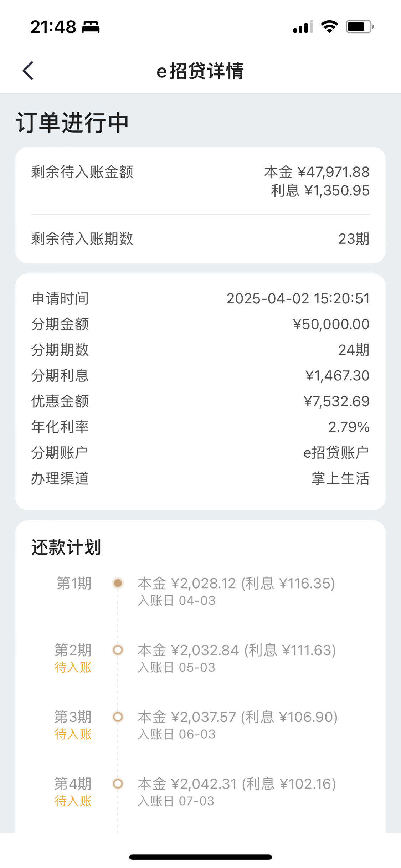
Task: Tap the 优惠金额 ¥7,532.69 row
Action: pyautogui.click(x=200, y=401)
